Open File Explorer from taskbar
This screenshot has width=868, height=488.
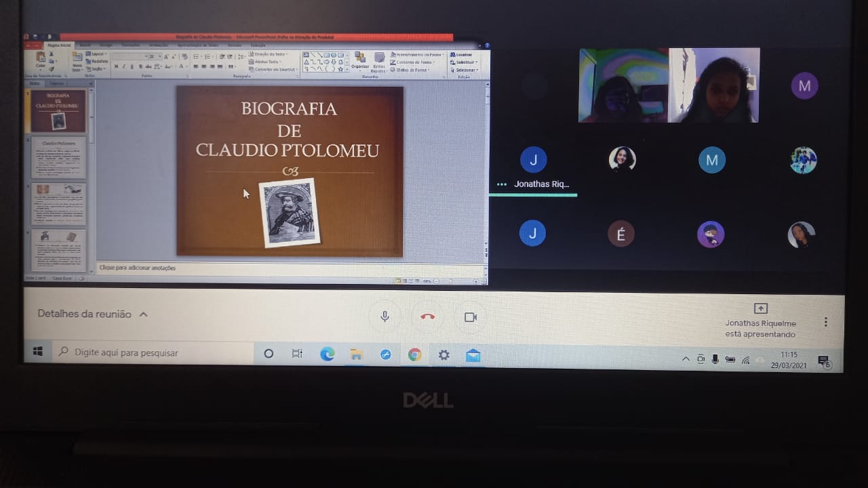(x=356, y=354)
